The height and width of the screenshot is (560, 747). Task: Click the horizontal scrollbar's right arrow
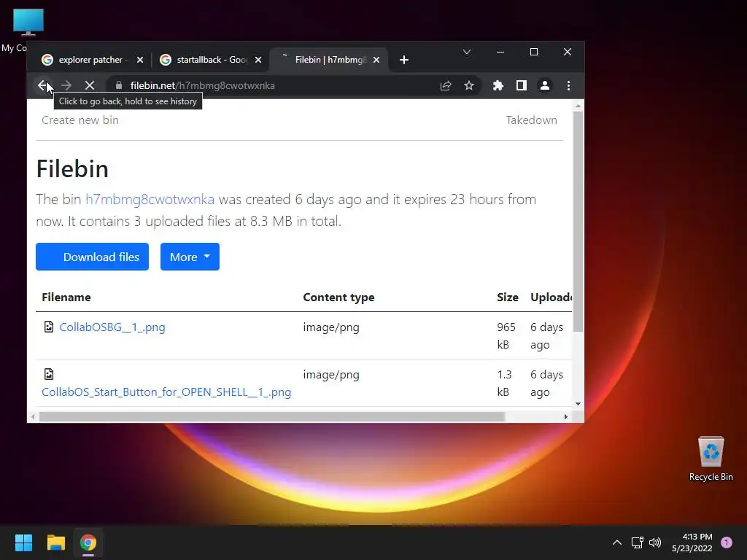(565, 416)
